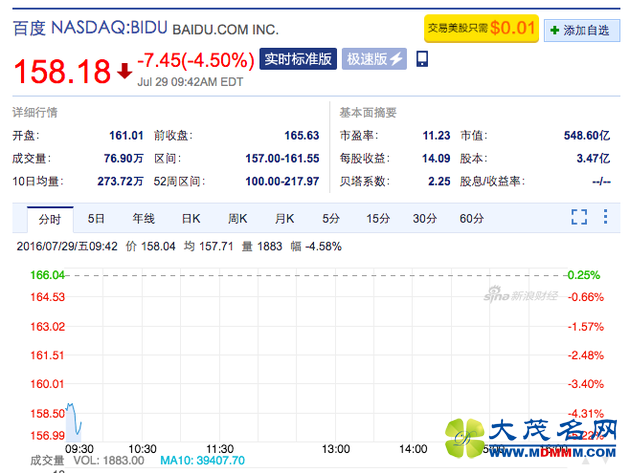The width and height of the screenshot is (630, 473).
Task: Click the volume value 76.90万
Action: 123,158
